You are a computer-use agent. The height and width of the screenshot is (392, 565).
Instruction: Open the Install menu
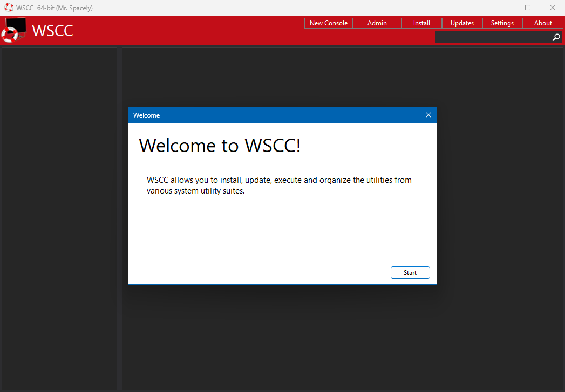pos(421,23)
